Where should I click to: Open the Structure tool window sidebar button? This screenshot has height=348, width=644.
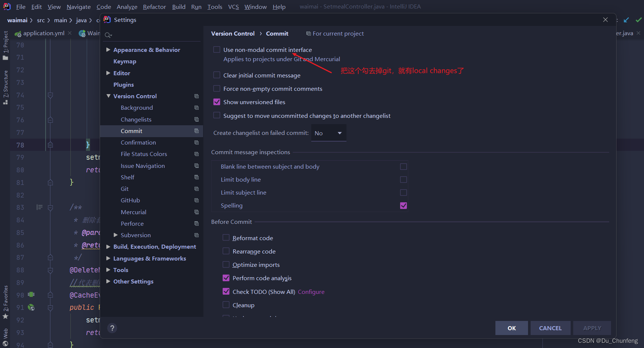[x=6, y=87]
